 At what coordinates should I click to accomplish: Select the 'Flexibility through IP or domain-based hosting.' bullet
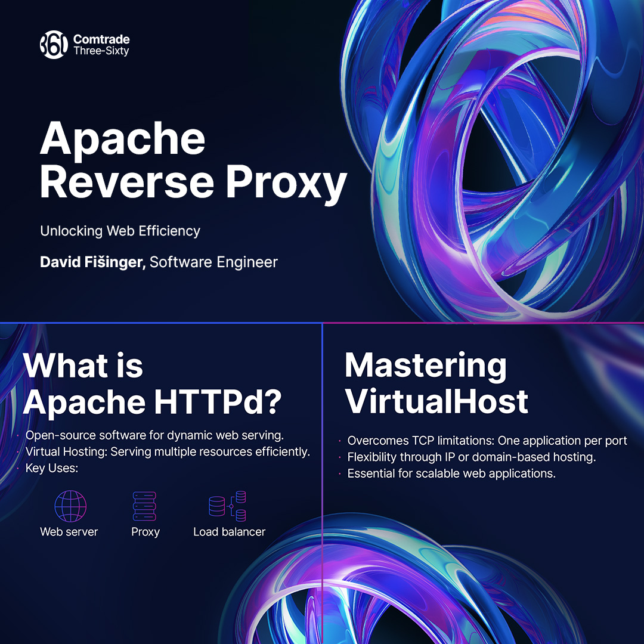472,457
